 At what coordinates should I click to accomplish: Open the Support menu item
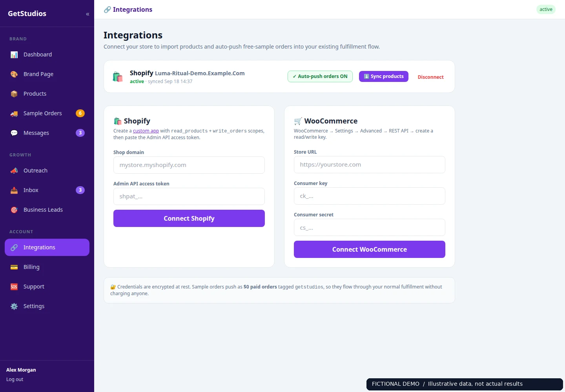pyautogui.click(x=47, y=287)
